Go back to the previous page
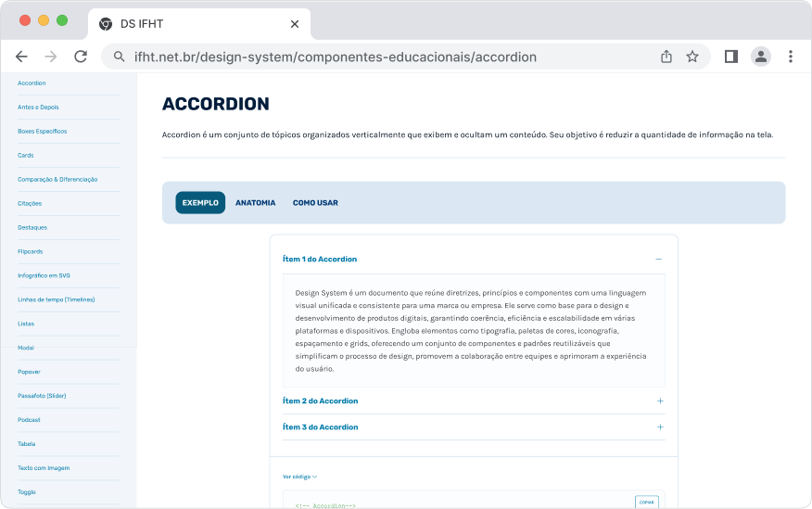Screen dimensions: 812x509 [x=21, y=57]
